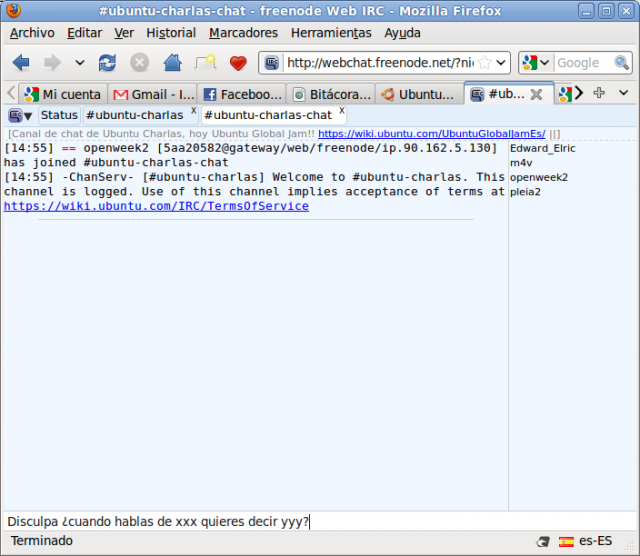Go back with the blue Back arrow
The image size is (640, 556).
point(21,63)
